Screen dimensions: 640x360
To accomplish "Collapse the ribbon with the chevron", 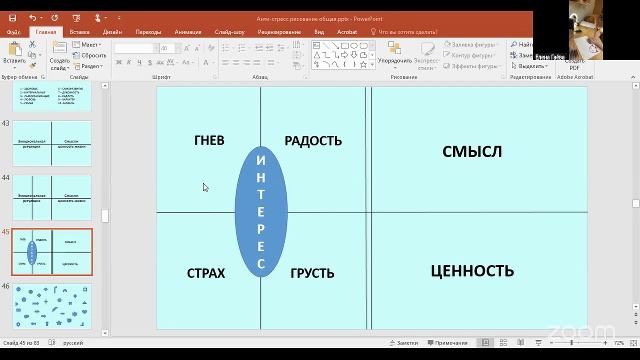I will [x=633, y=77].
